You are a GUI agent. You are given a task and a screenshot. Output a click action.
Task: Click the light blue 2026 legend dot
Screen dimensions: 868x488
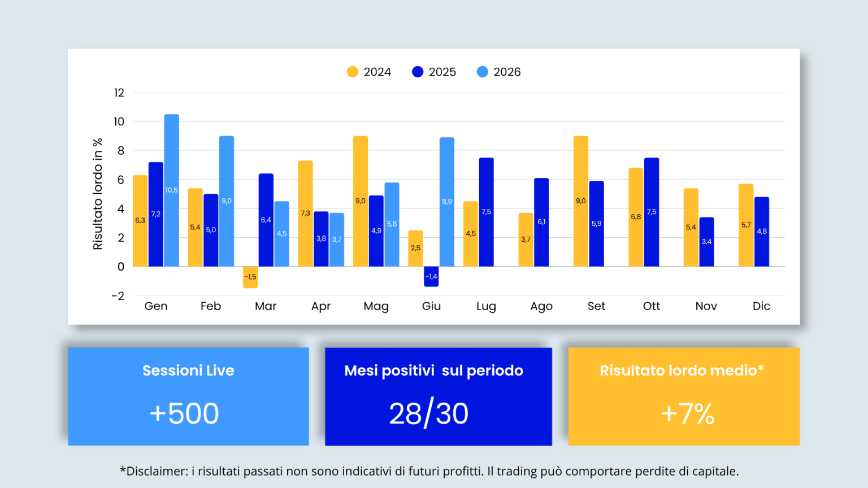[483, 72]
